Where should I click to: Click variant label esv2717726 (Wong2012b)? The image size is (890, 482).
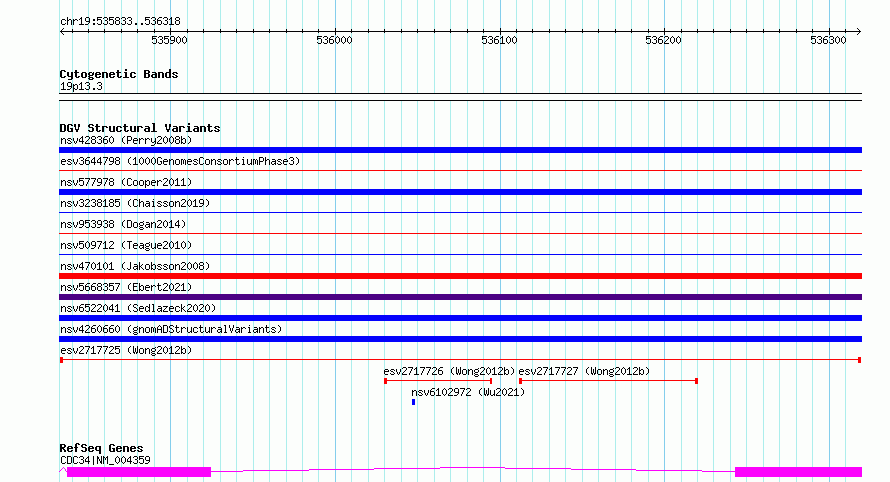[449, 371]
